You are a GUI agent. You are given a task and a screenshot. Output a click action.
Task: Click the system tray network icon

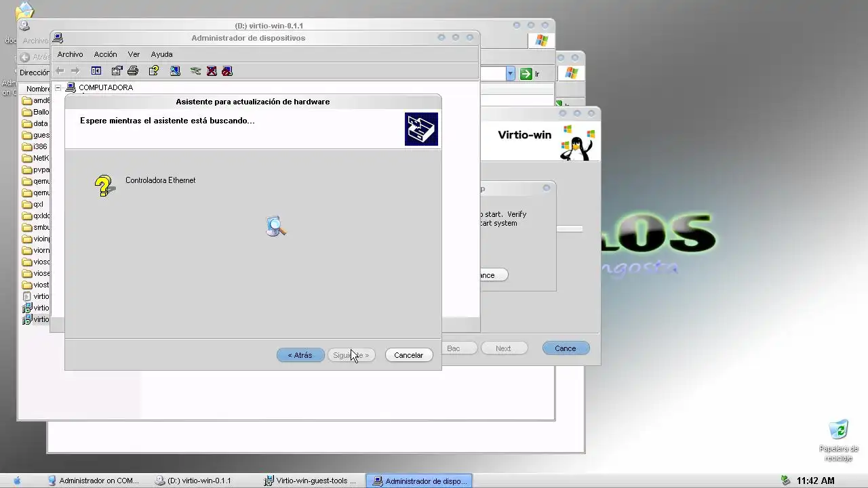click(786, 481)
